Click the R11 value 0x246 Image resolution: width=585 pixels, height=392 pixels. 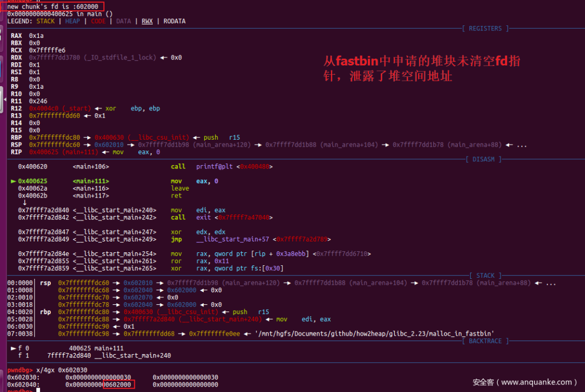point(38,101)
